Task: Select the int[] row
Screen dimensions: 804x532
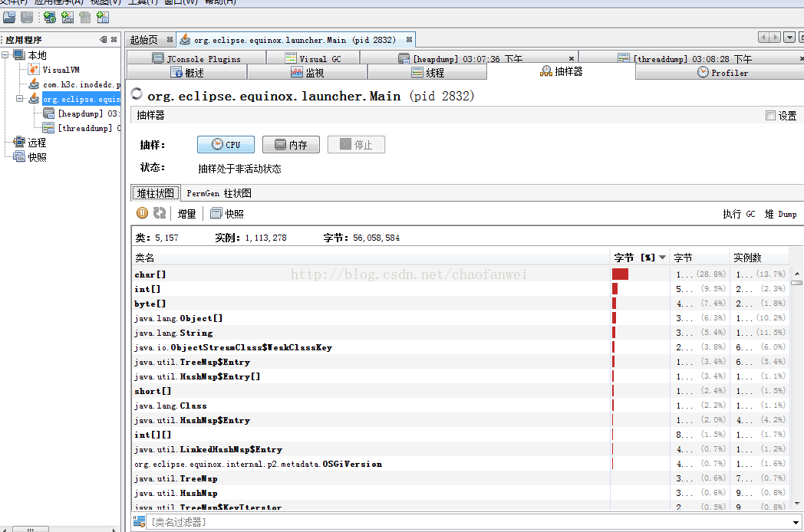Action: [x=460, y=289]
